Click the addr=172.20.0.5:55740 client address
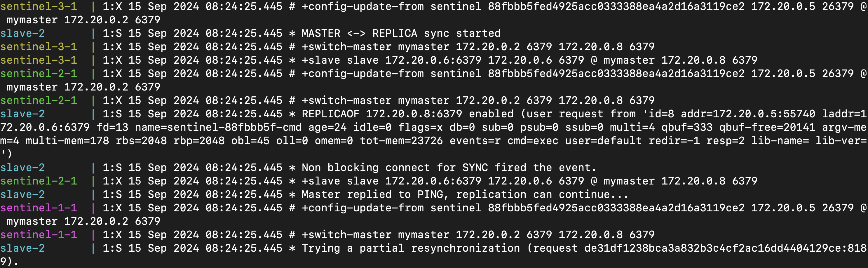The width and height of the screenshot is (868, 268). pos(748,114)
